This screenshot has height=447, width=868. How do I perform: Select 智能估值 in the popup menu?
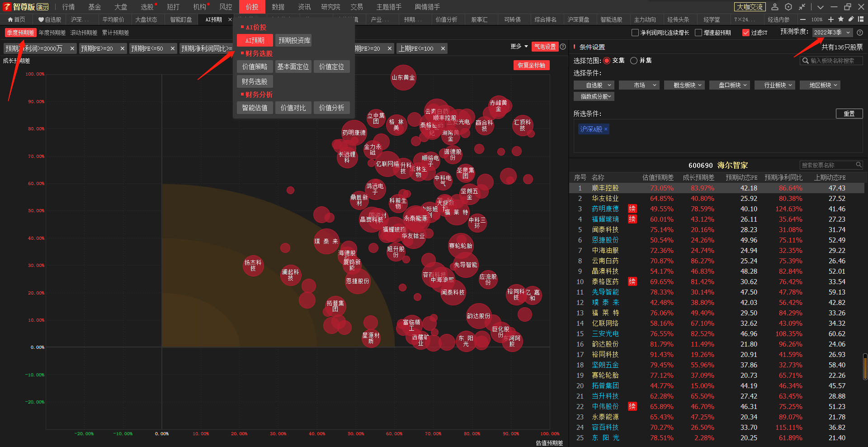(255, 108)
